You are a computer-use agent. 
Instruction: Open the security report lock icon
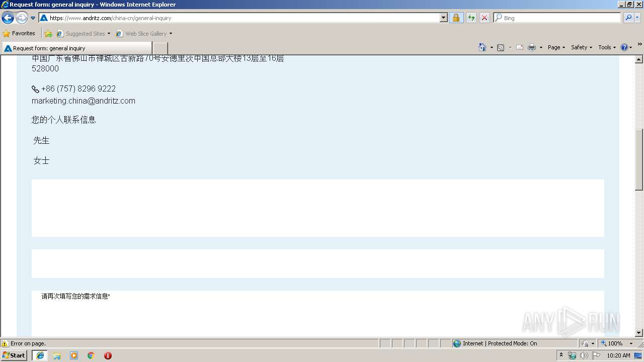456,18
